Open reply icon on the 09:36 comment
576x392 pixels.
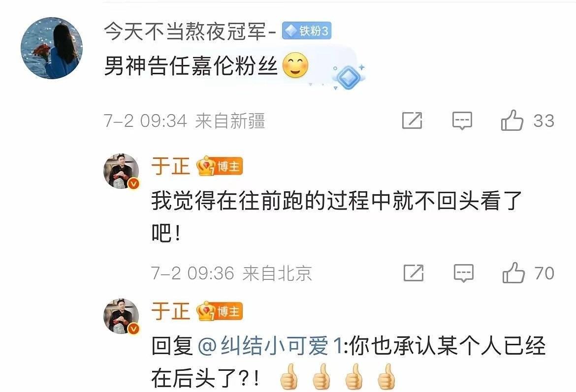click(464, 272)
